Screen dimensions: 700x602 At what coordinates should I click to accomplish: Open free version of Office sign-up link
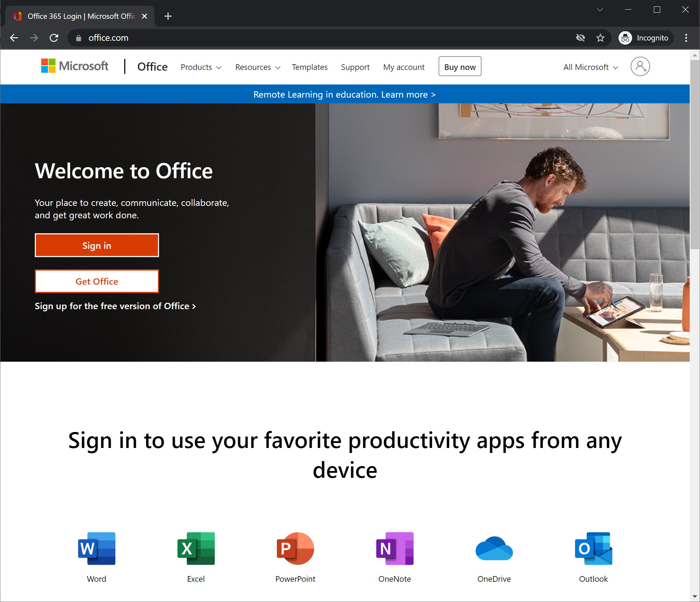[115, 306]
